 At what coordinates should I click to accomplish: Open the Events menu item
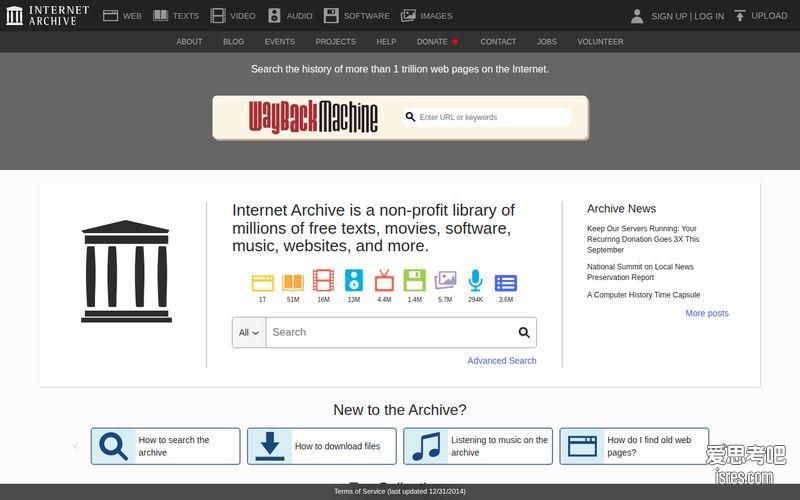point(280,41)
